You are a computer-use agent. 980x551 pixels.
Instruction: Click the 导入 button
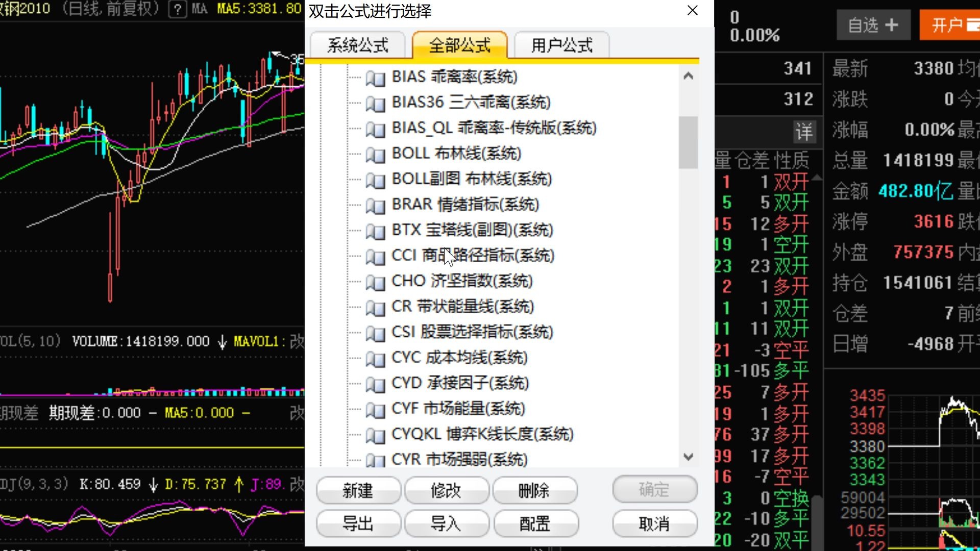(x=447, y=523)
